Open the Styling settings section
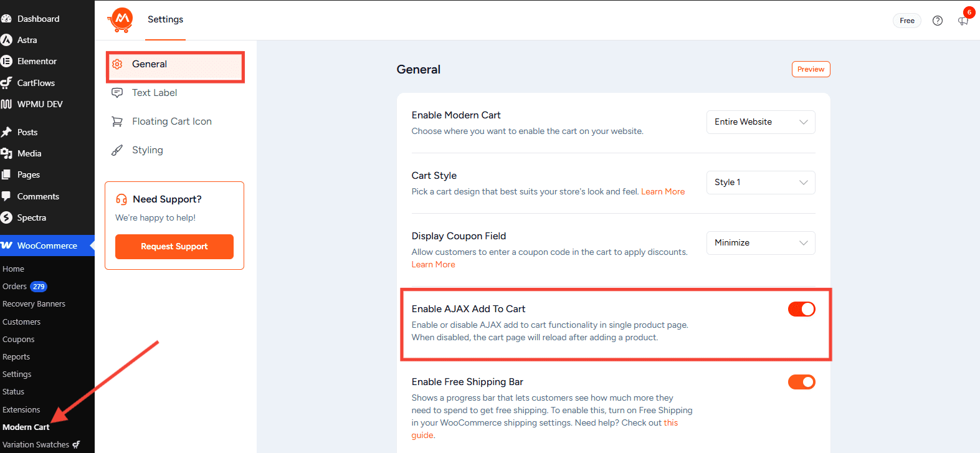The height and width of the screenshot is (453, 980). [174, 150]
